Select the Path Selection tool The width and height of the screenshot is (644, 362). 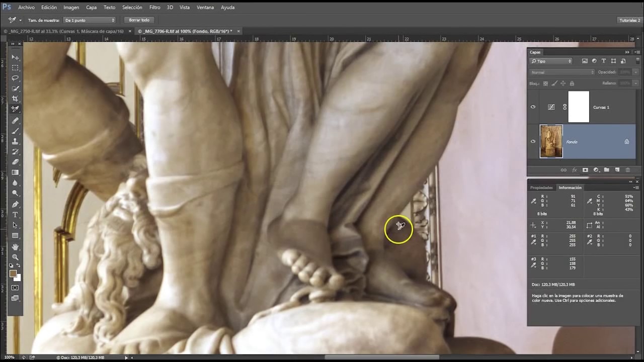[x=15, y=225]
